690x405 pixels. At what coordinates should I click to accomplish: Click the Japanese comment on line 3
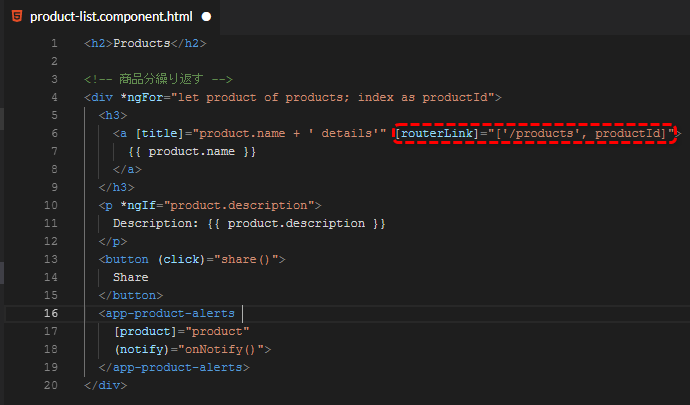click(x=158, y=79)
